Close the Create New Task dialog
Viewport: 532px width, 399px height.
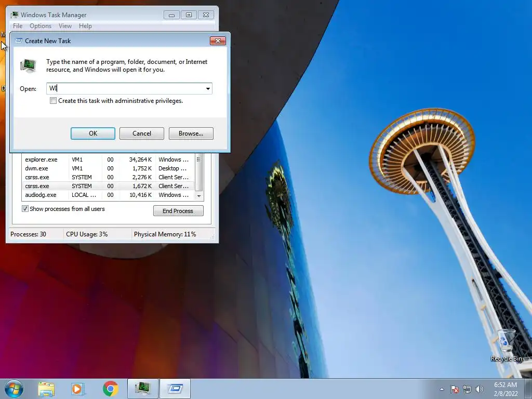click(x=218, y=41)
